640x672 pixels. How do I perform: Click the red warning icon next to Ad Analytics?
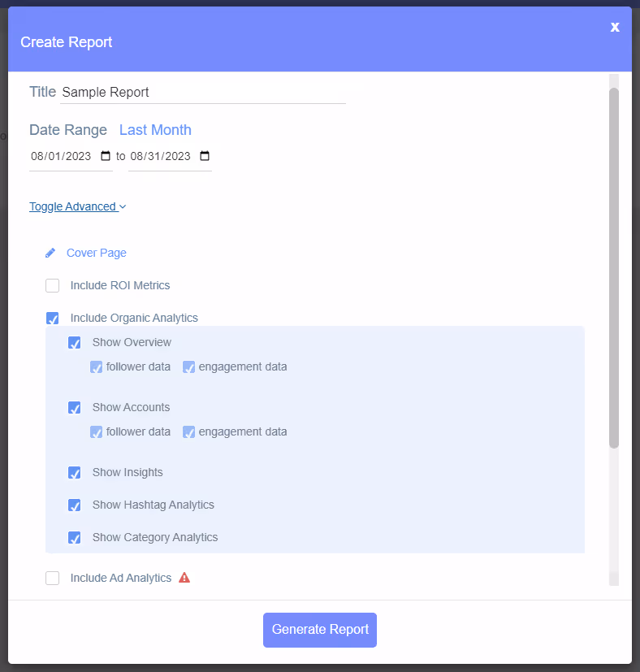coord(184,578)
